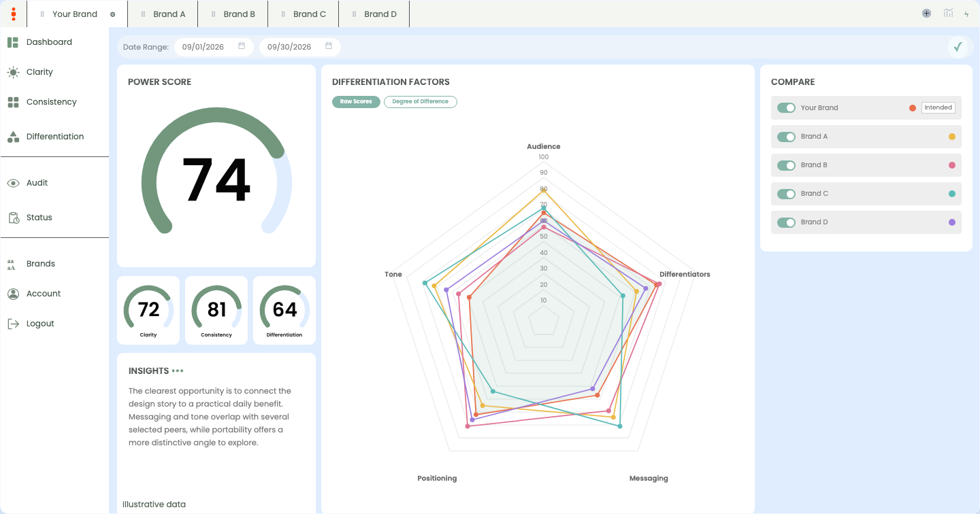Click the Intended tag on Your Brand

[938, 107]
